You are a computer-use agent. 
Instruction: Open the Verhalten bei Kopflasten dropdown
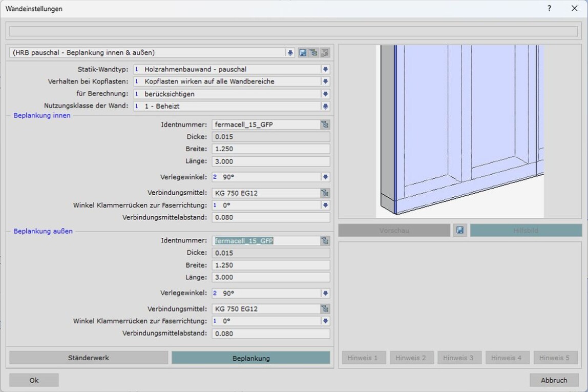[325, 81]
